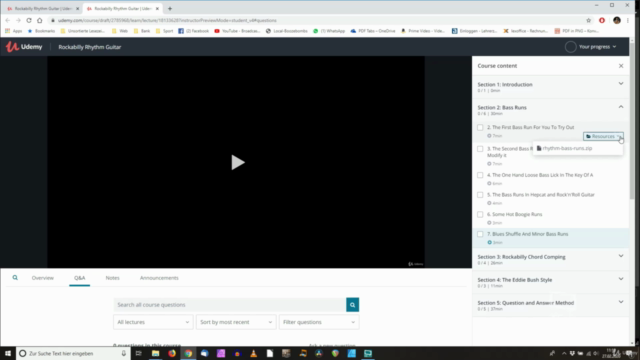Open the Sort by most recent dropdown
Viewport: 640px width, 360px height.
[x=236, y=322]
